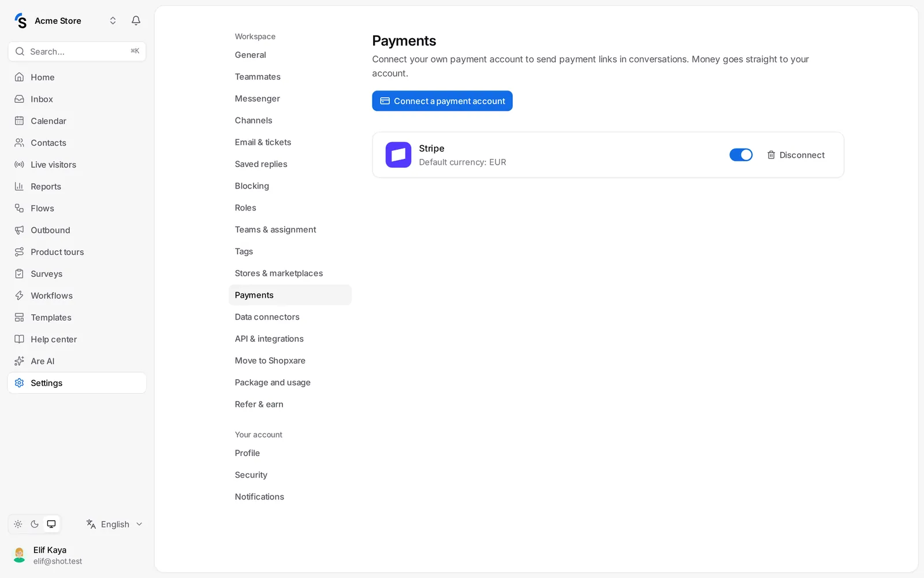Click the Product tours icon
The height and width of the screenshot is (578, 924).
tap(19, 252)
